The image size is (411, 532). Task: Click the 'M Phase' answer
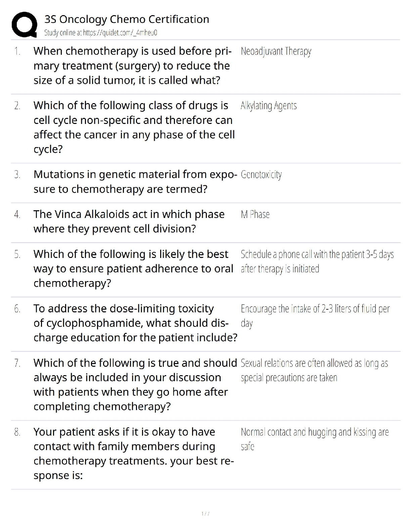(255, 214)
